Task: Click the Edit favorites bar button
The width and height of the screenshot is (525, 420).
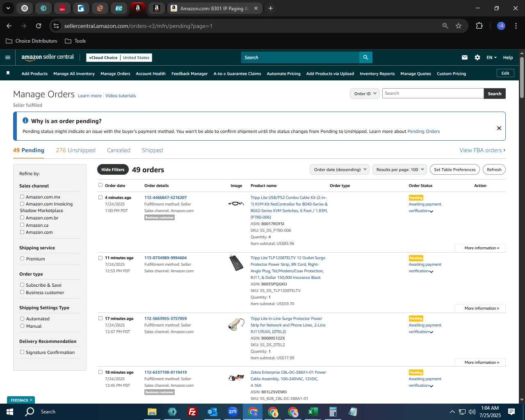Action: (505, 73)
